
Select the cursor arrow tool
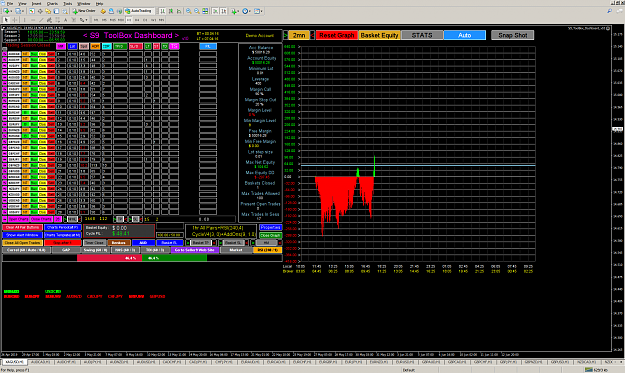tap(6, 20)
